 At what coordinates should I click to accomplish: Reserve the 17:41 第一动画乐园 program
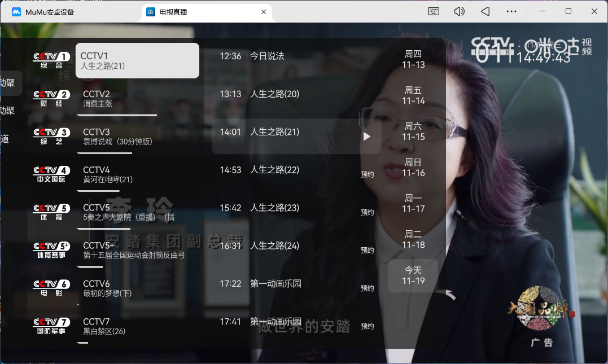click(367, 326)
